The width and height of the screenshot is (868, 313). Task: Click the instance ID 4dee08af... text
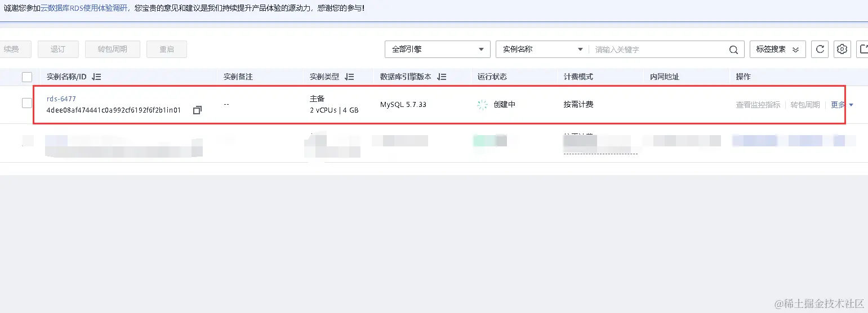114,110
